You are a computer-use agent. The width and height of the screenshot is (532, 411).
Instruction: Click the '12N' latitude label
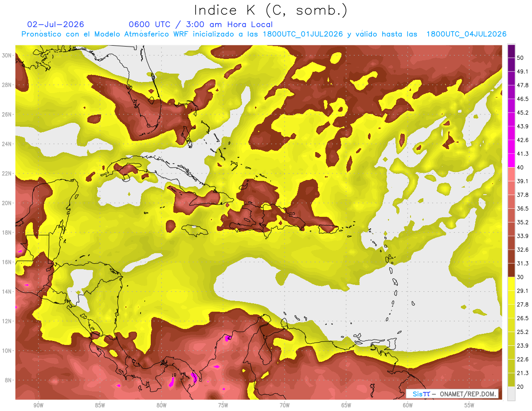pyautogui.click(x=7, y=321)
